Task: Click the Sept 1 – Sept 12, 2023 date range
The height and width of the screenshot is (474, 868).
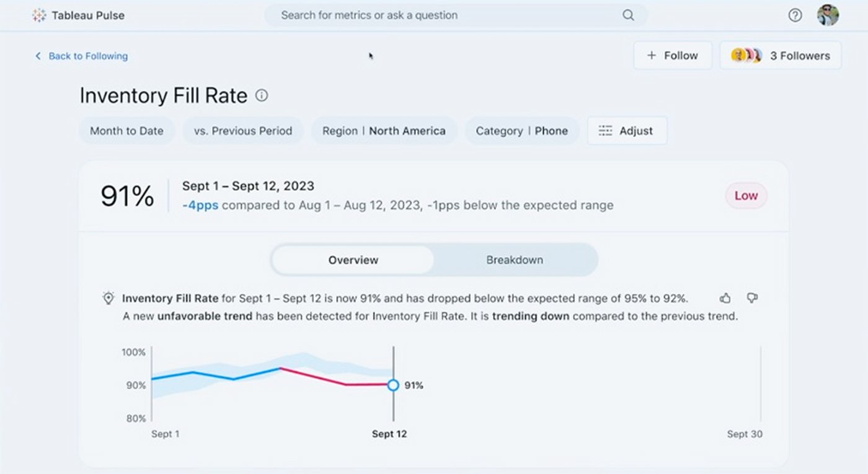Action: (x=248, y=186)
